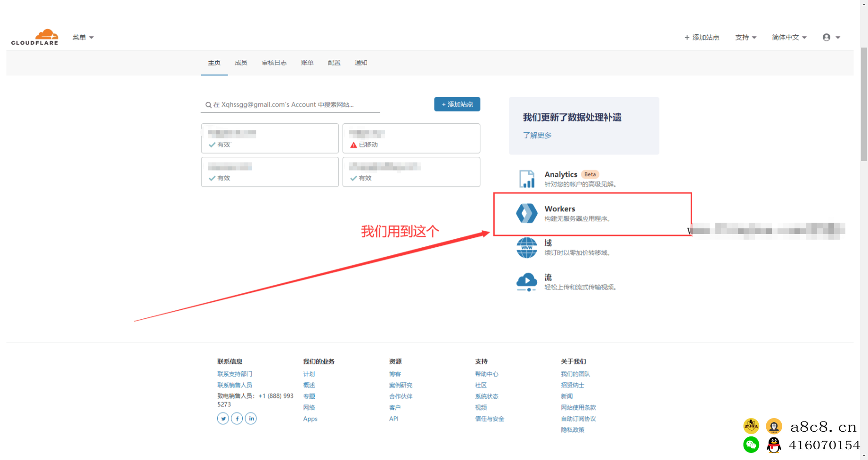Open 视频 footer link
This screenshot has width=868, height=460.
coord(481,407)
